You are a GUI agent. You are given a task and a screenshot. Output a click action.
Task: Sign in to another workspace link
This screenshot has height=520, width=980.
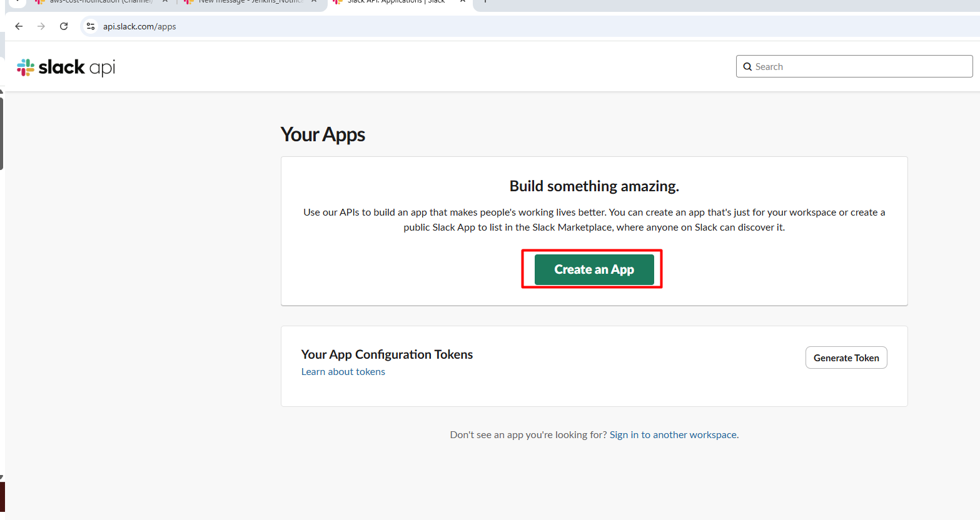pyautogui.click(x=674, y=435)
